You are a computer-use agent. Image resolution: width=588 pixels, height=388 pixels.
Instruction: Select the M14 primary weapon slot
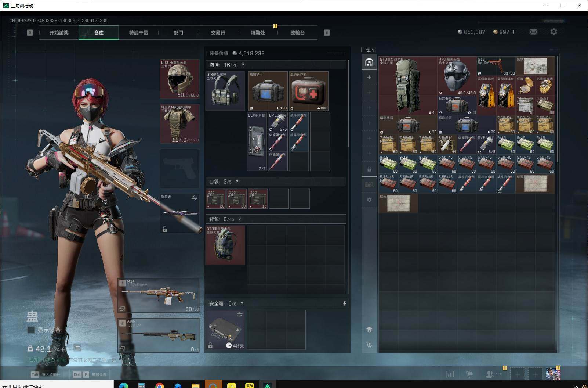click(x=159, y=295)
